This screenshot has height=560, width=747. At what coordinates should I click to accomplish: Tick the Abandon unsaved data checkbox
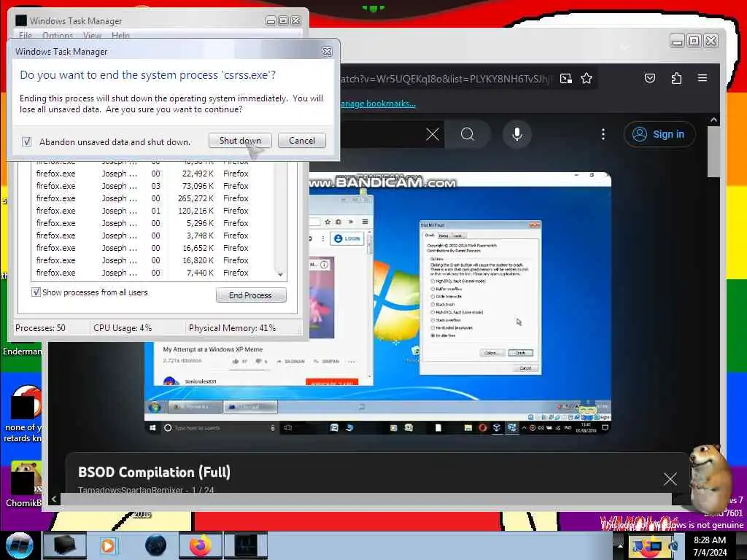[x=27, y=141]
